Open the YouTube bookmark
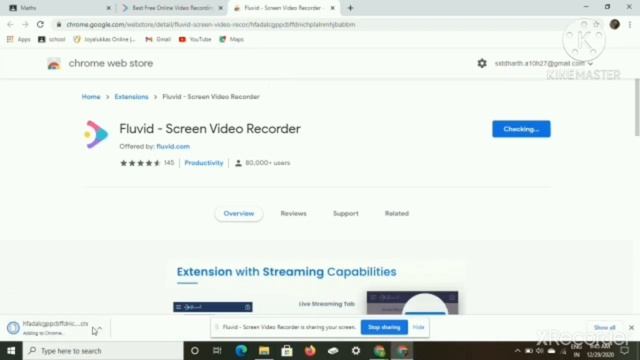This screenshot has width=640, height=360. (x=195, y=39)
